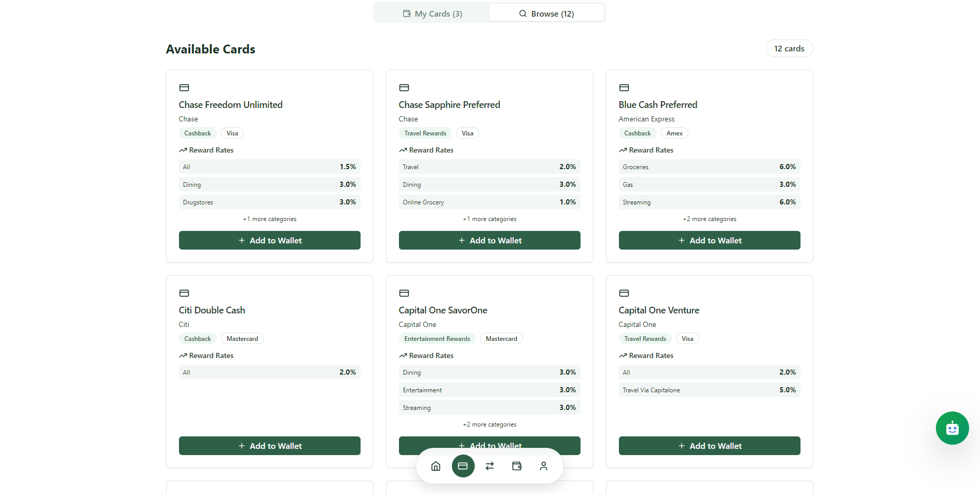Click the credit card icon above Capital One SavorOne

(x=404, y=293)
